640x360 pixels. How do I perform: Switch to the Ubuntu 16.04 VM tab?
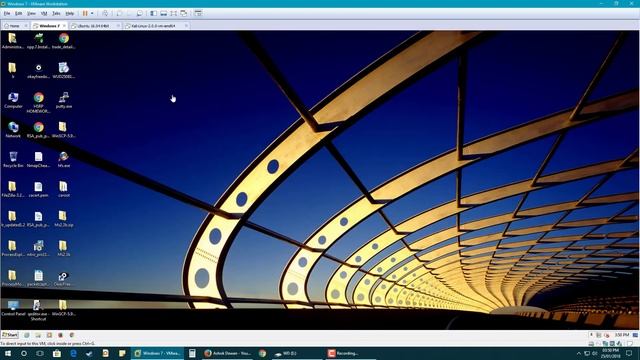pos(93,26)
